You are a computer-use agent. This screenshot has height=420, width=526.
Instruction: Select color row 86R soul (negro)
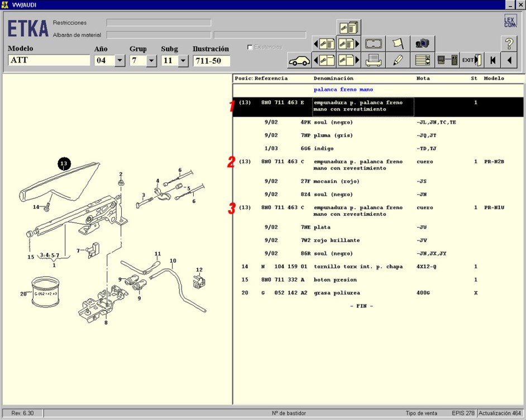tap(378, 253)
